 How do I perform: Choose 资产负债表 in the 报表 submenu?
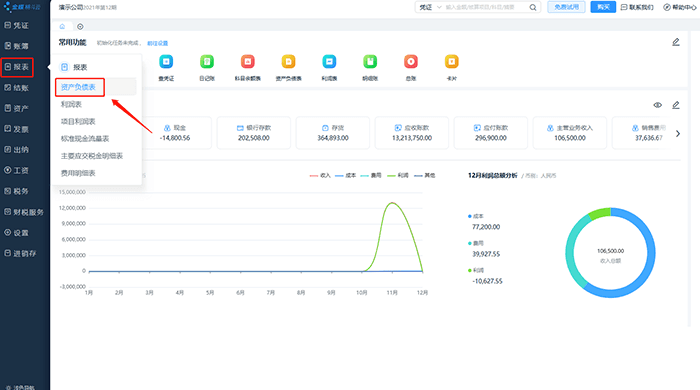tap(78, 87)
